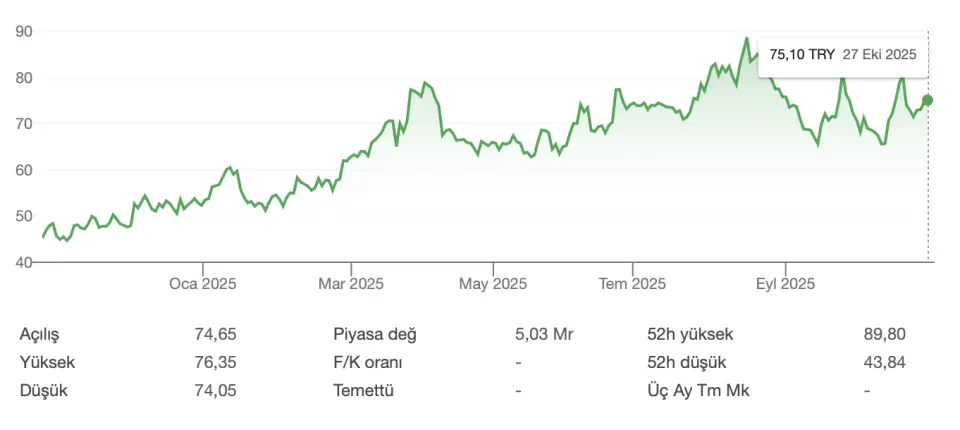960x430 pixels.
Task: Select the Eyl 2025 axis label
Action: click(785, 284)
